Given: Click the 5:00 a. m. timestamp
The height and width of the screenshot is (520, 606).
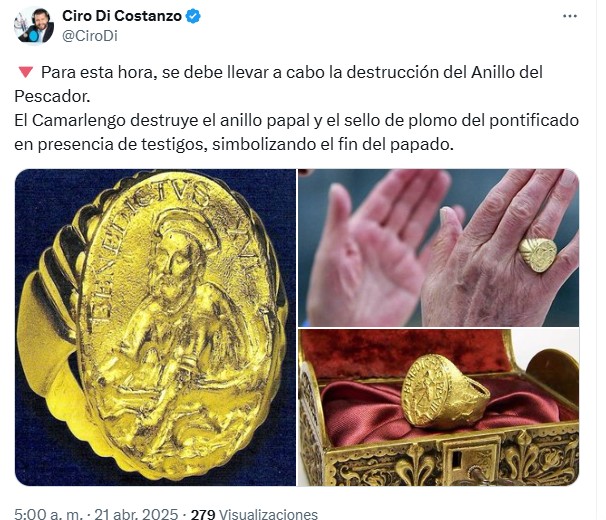Looking at the screenshot, I should 48,513.
